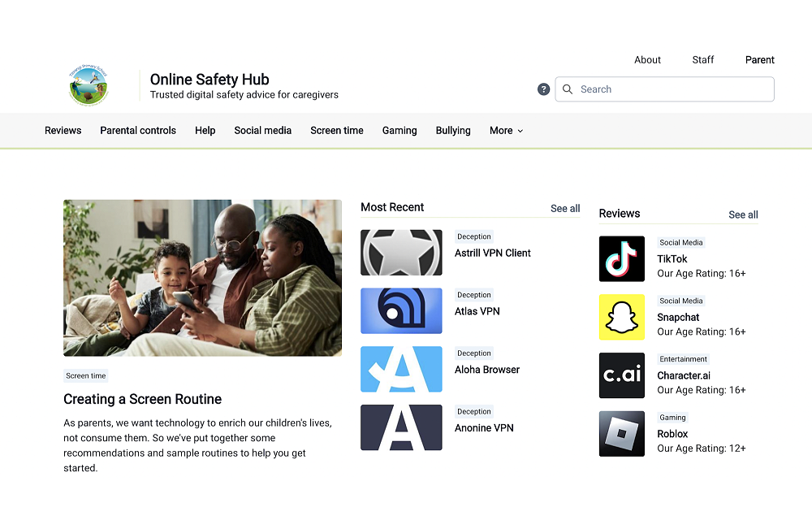Image resolution: width=812 pixels, height=520 pixels.
Task: Switch to the Staff link
Action: click(x=703, y=60)
